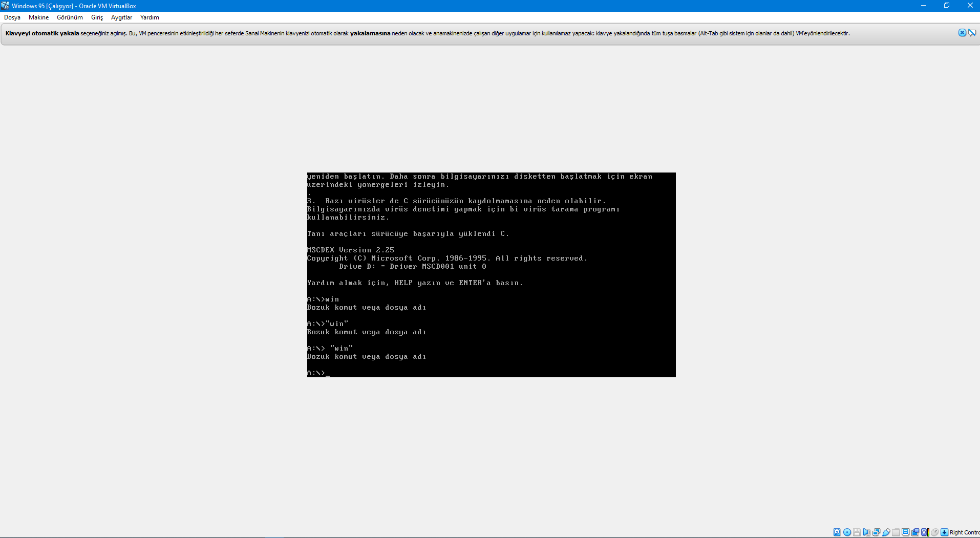The height and width of the screenshot is (538, 980).
Task: Open the Görünüm menu
Action: point(70,17)
